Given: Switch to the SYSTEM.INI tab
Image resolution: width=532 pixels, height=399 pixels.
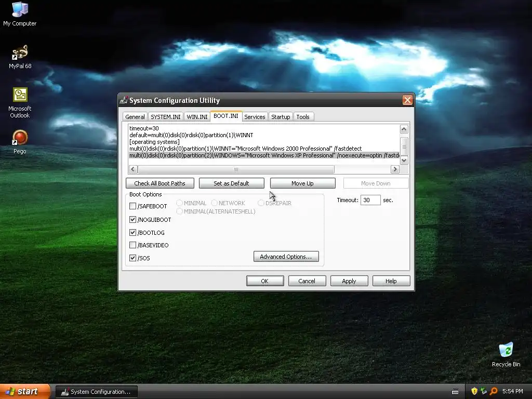Looking at the screenshot, I should 166,117.
